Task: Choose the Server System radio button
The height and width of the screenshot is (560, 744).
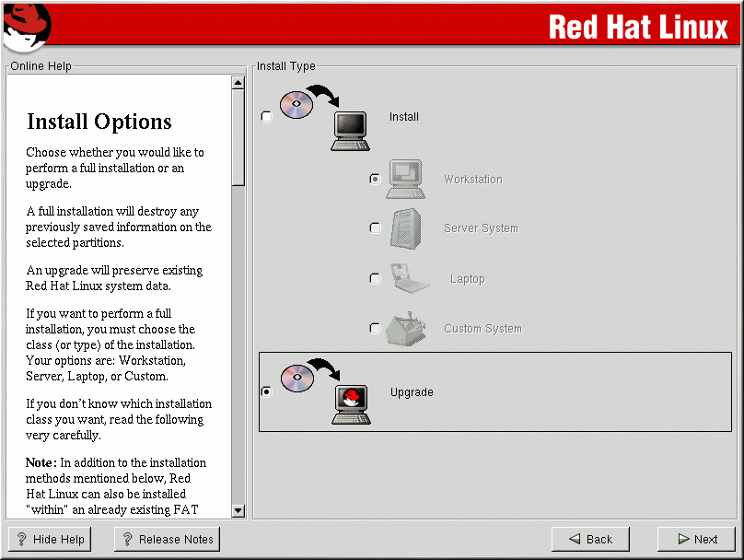Action: click(375, 228)
